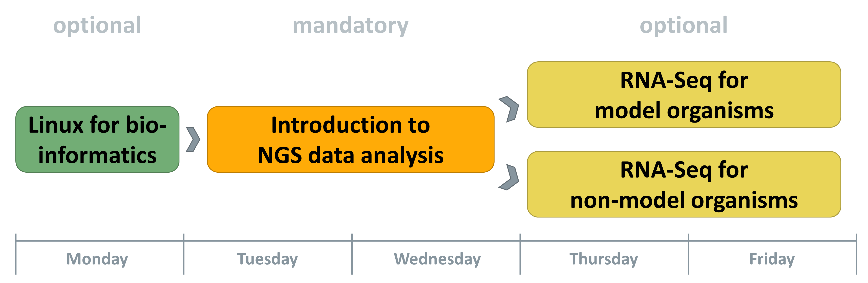
Task: Click the Linux for bioinformatics green box
Action: (97, 139)
